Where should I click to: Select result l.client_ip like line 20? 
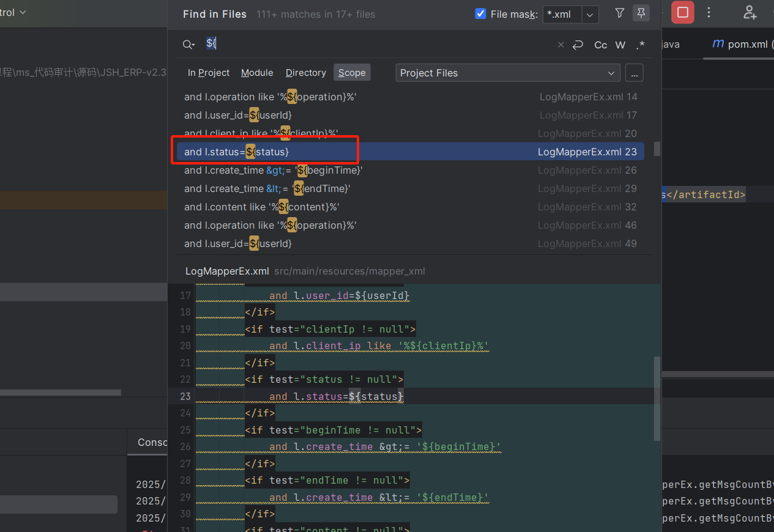click(411, 133)
